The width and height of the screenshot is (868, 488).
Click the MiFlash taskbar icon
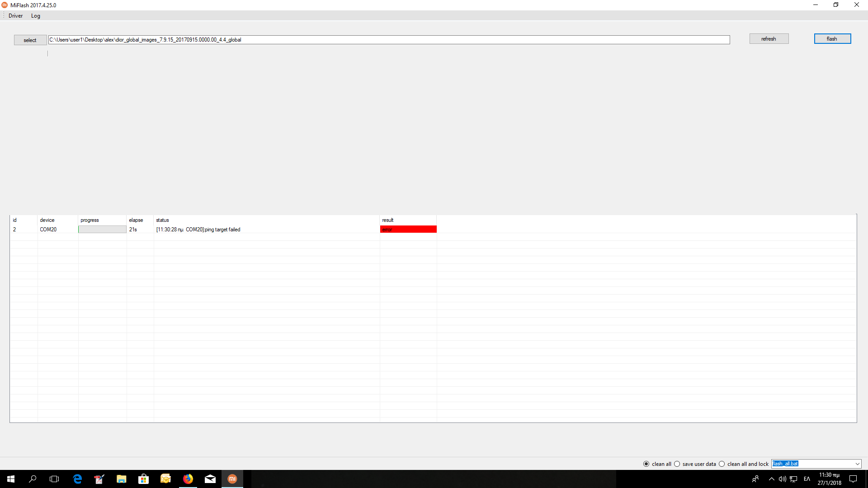click(232, 479)
